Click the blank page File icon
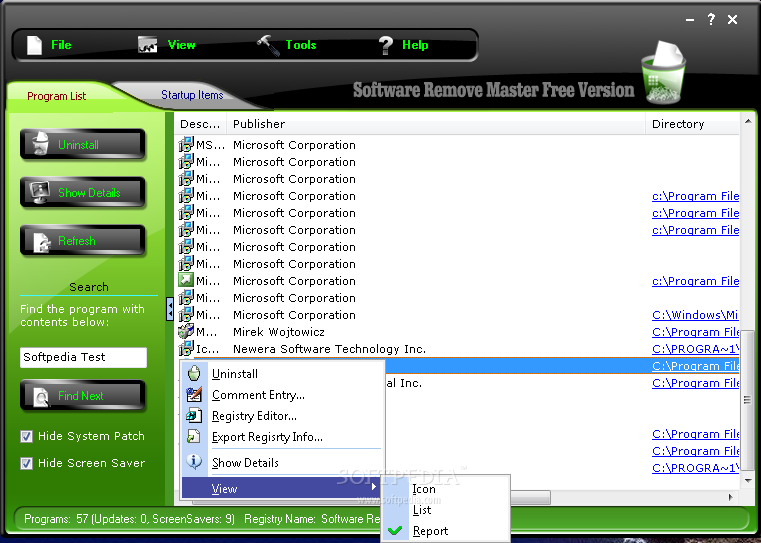This screenshot has width=761, height=543. click(34, 45)
